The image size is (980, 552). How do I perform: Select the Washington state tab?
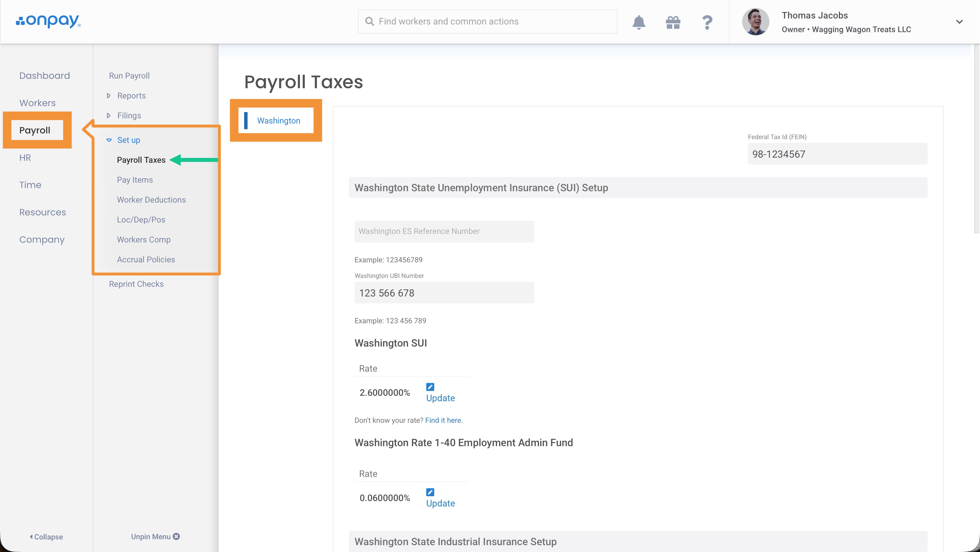click(x=279, y=121)
